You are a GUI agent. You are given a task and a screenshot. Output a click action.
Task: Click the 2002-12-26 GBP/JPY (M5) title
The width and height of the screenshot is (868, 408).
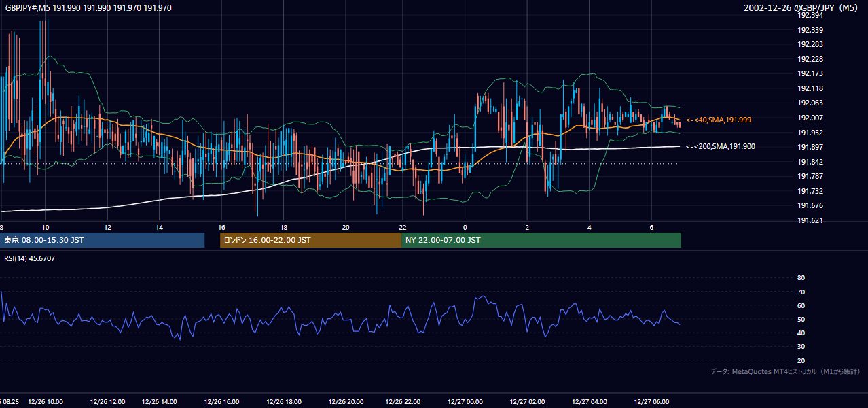tap(802, 8)
